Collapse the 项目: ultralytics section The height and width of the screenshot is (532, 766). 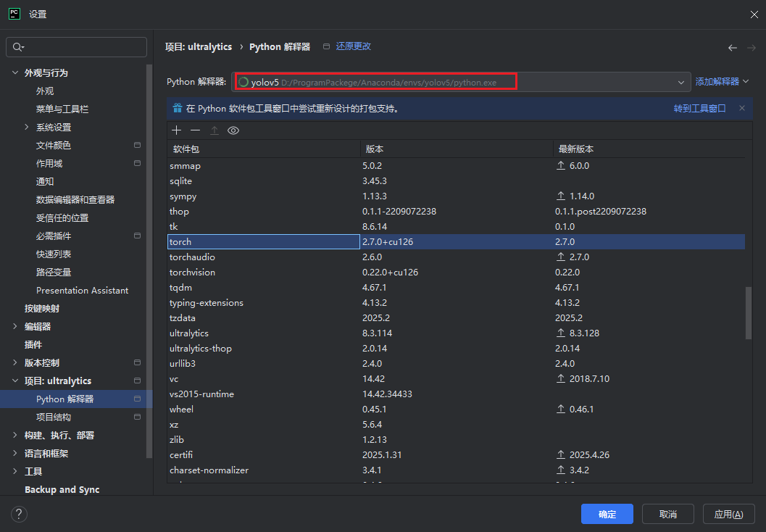14,381
